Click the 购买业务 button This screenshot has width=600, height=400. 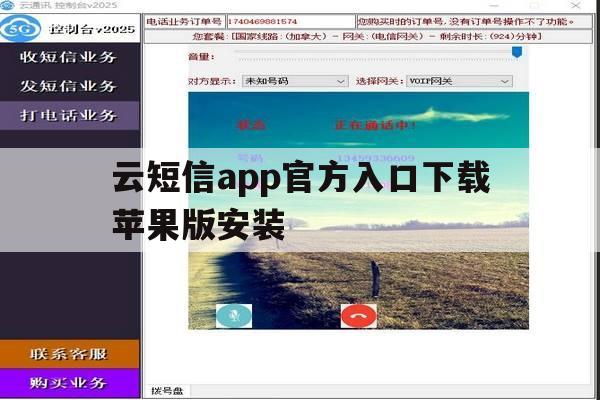[70, 383]
